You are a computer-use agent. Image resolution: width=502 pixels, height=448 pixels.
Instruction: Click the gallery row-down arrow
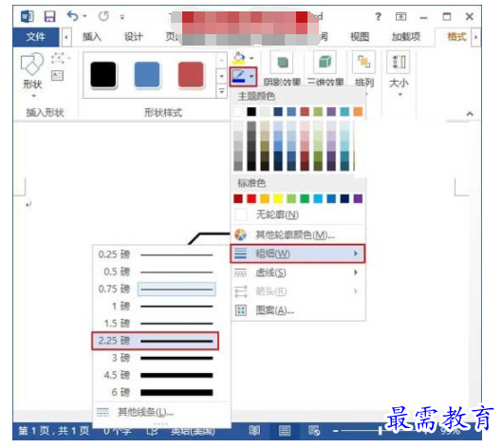click(x=221, y=76)
